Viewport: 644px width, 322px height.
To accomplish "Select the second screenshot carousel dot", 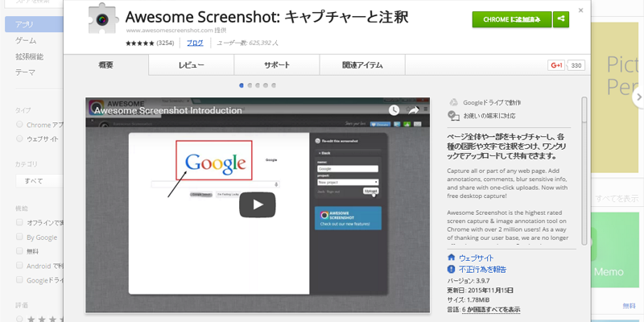I will (250, 85).
